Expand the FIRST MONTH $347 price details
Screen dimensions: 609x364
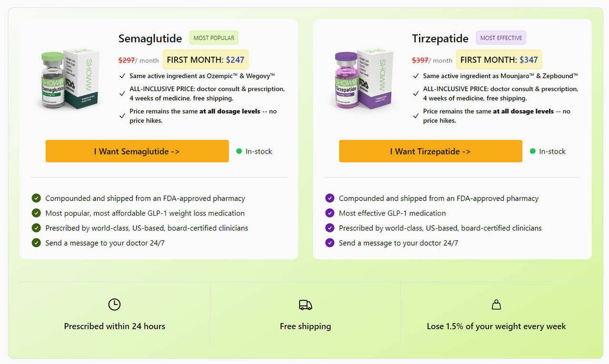point(499,59)
